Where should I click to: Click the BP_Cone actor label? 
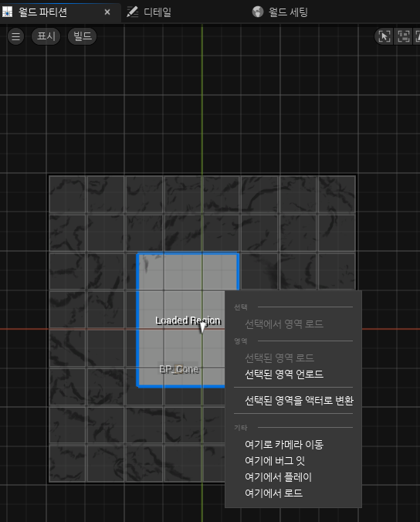point(179,369)
